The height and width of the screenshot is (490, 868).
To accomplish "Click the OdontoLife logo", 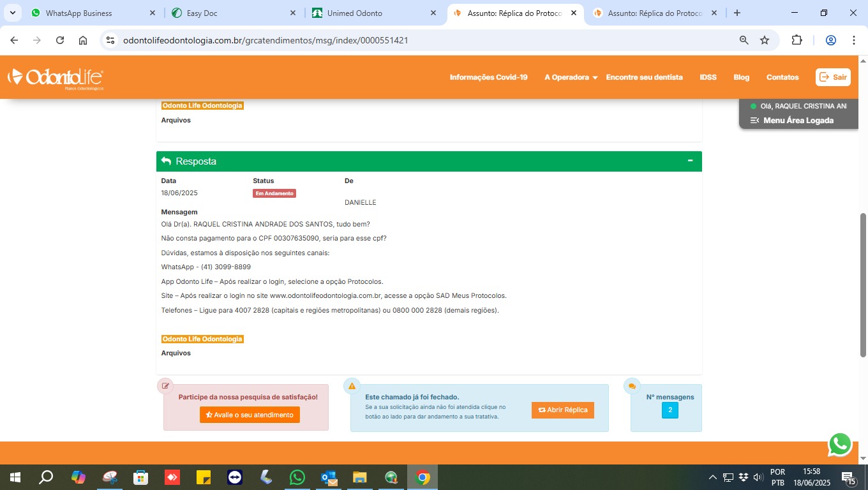I will pos(56,78).
